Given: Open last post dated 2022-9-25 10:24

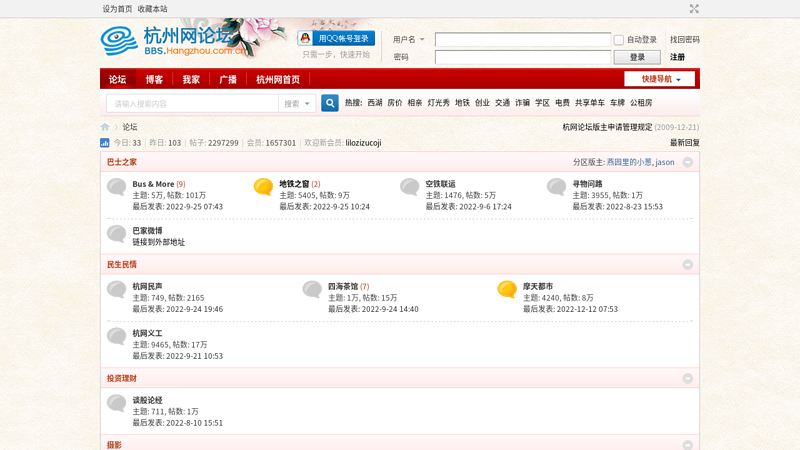Looking at the screenshot, I should point(341,207).
